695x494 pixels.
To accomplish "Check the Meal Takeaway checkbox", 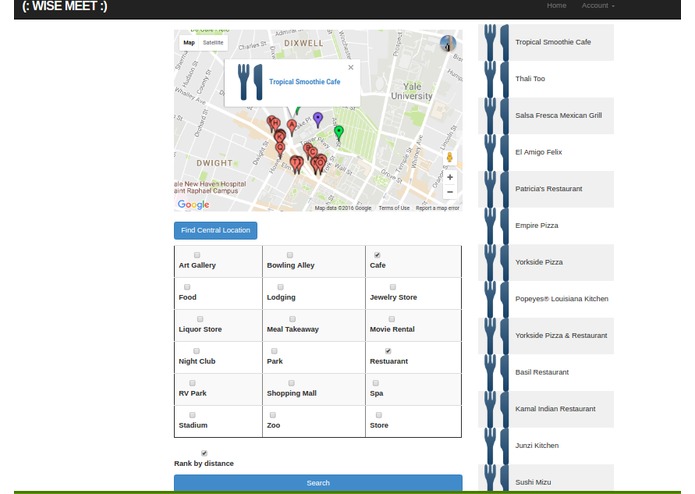I will pyautogui.click(x=292, y=319).
